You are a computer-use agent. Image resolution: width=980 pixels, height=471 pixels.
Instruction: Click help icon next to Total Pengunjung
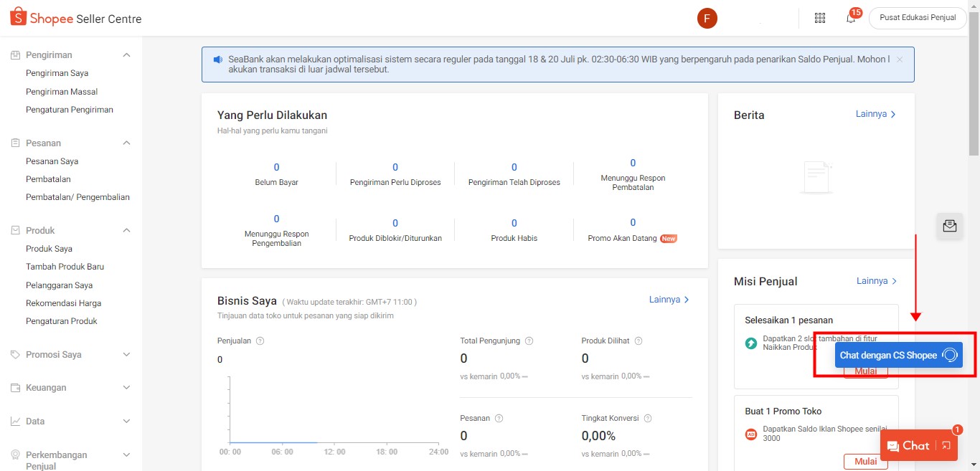click(528, 341)
